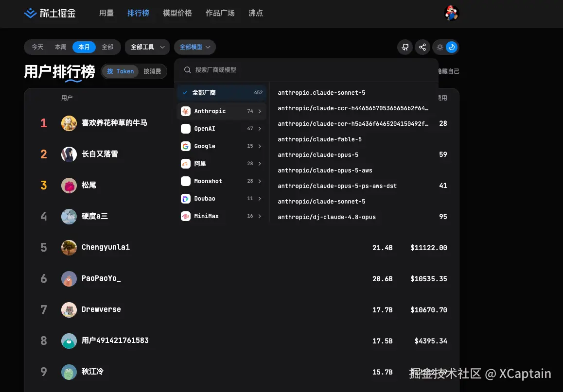Expand Doubao vendor chevron

point(260,198)
